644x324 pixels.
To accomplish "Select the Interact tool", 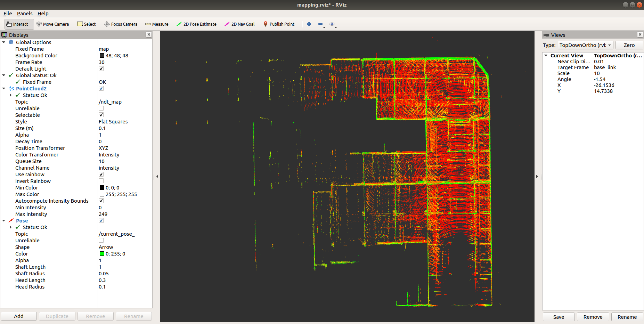I will 17,24.
